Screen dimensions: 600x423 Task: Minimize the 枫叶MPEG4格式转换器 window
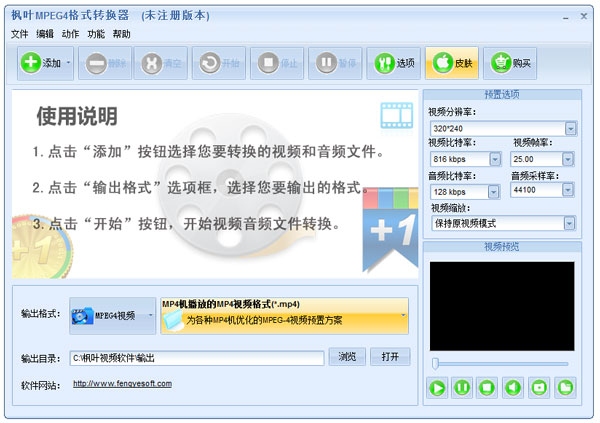[566, 18]
